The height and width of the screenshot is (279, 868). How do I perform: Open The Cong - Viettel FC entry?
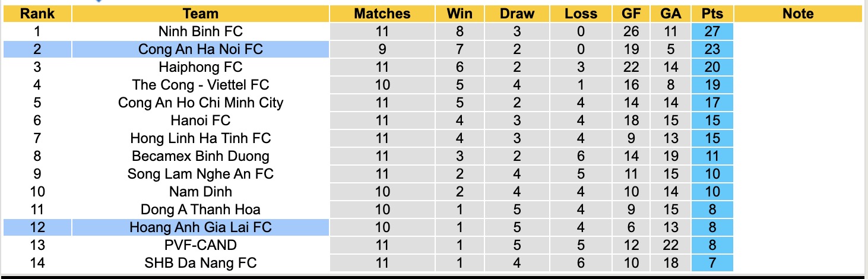click(x=201, y=85)
